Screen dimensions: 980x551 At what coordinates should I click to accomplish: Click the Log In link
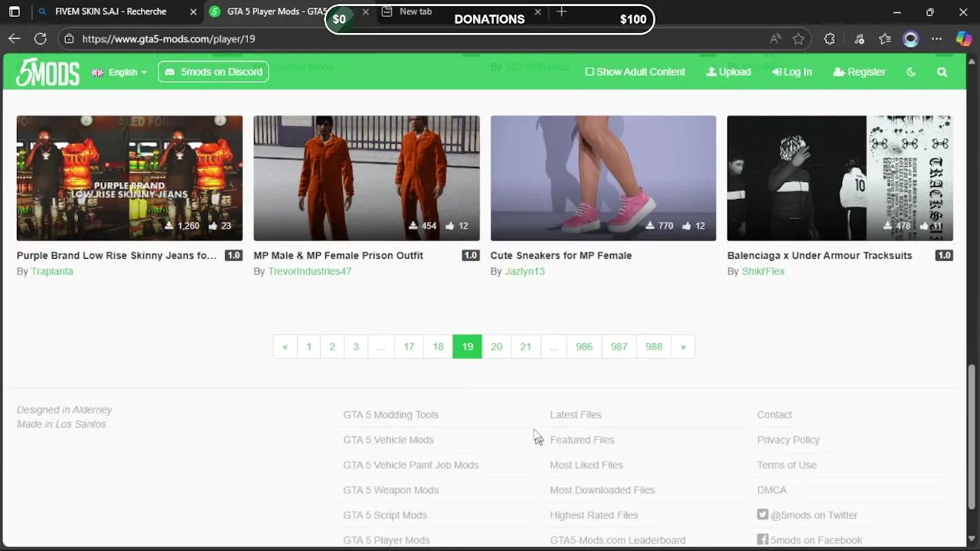[x=792, y=72]
